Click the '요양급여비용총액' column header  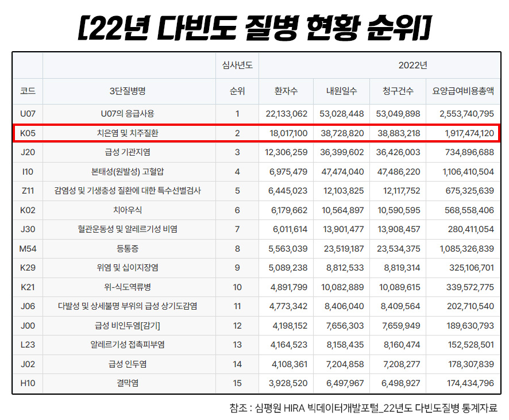point(463,91)
